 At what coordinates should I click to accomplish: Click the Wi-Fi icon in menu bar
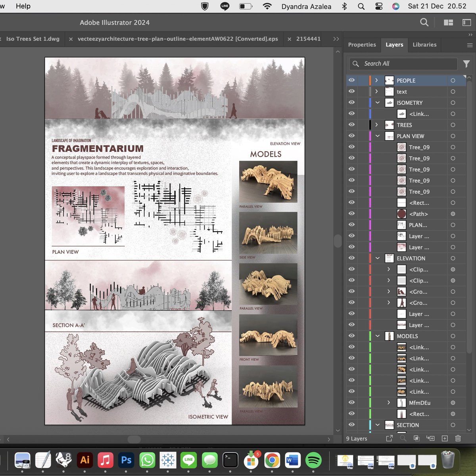point(267,6)
